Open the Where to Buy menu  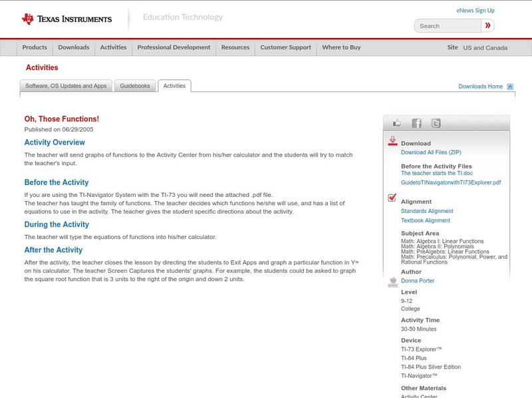(341, 47)
